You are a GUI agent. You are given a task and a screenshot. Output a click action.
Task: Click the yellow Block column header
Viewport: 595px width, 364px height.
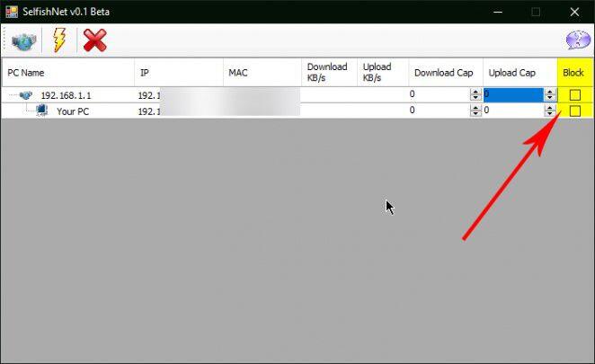(573, 73)
